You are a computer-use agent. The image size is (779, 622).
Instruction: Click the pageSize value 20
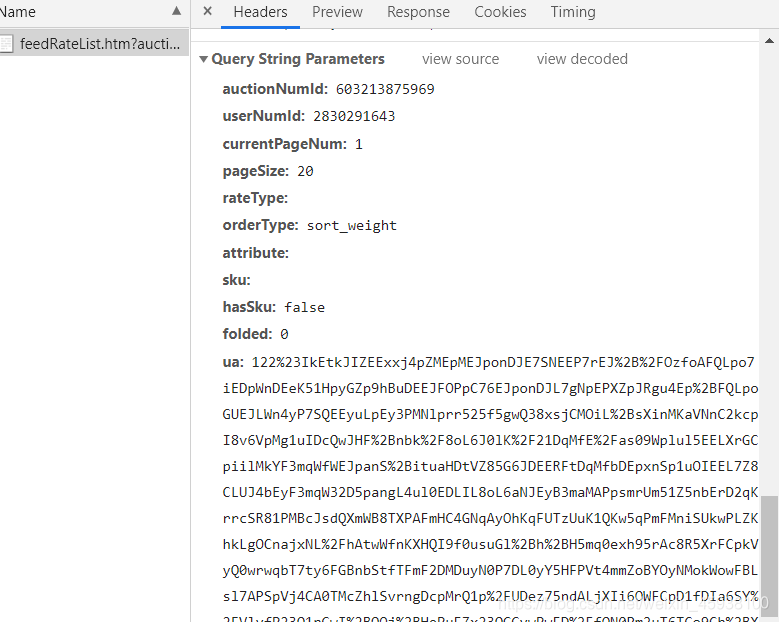pyautogui.click(x=305, y=171)
